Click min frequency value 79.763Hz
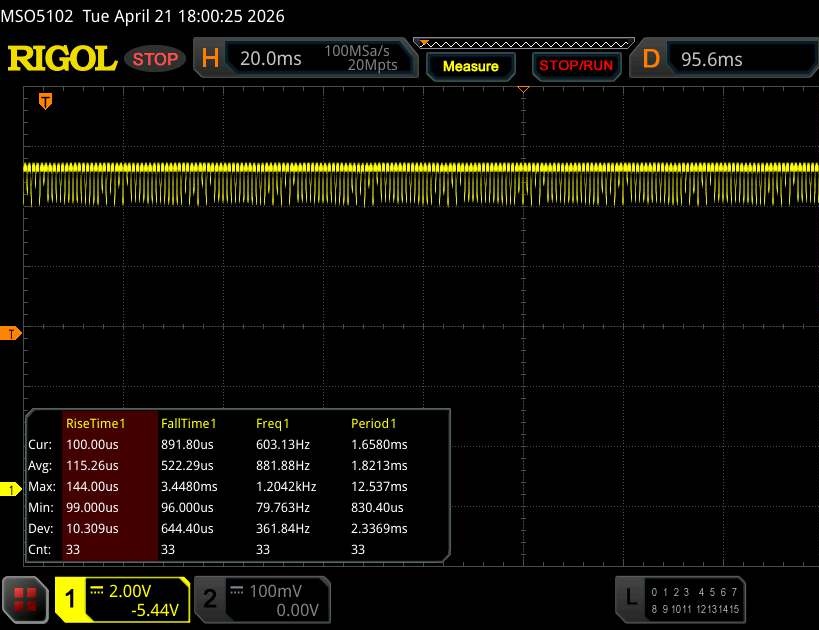 (x=283, y=507)
